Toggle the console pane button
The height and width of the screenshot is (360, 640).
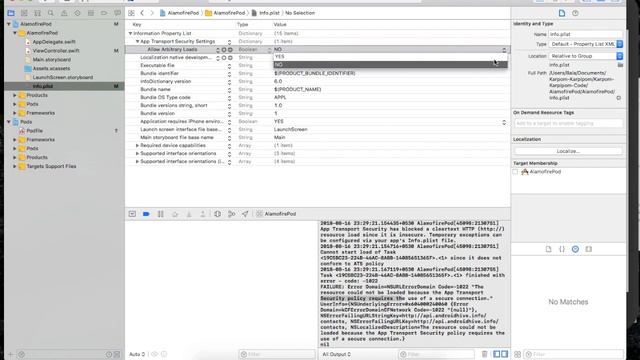504,354
